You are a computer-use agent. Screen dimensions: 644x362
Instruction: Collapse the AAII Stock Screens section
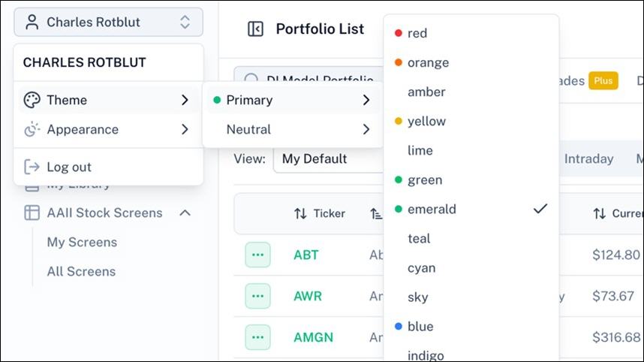pos(185,213)
